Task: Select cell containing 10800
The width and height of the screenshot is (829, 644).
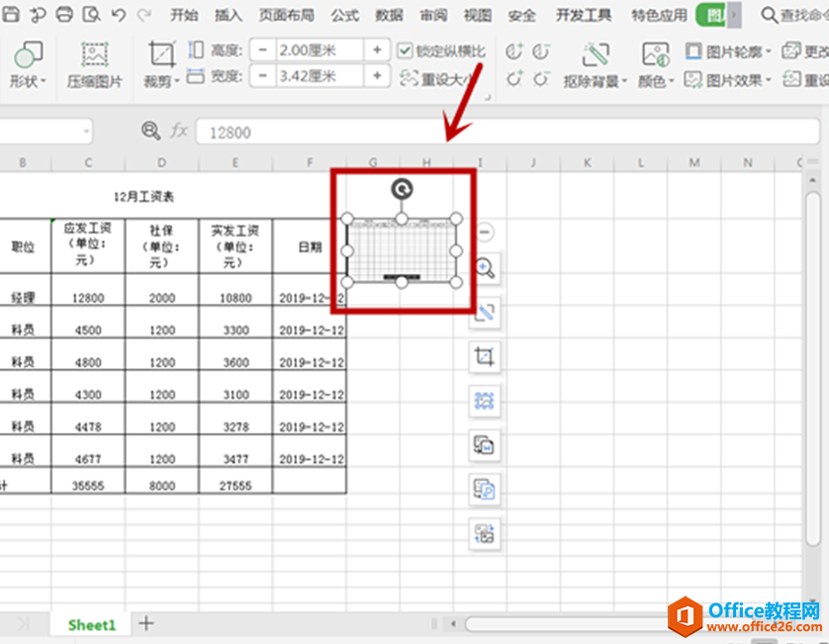Action: tap(235, 290)
